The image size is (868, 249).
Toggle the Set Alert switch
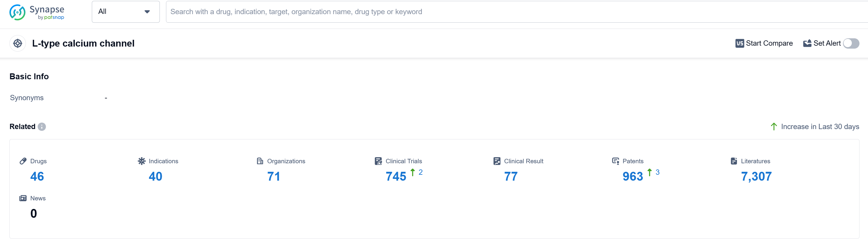coord(851,44)
